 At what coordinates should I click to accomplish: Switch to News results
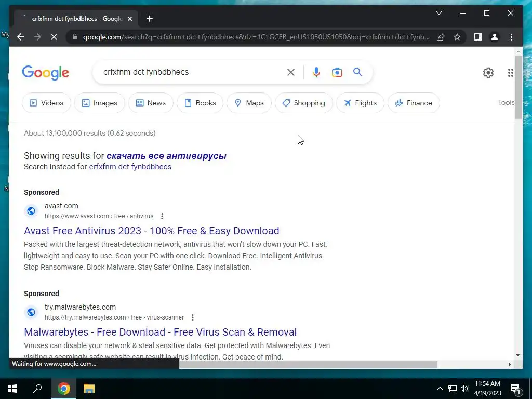tap(151, 103)
